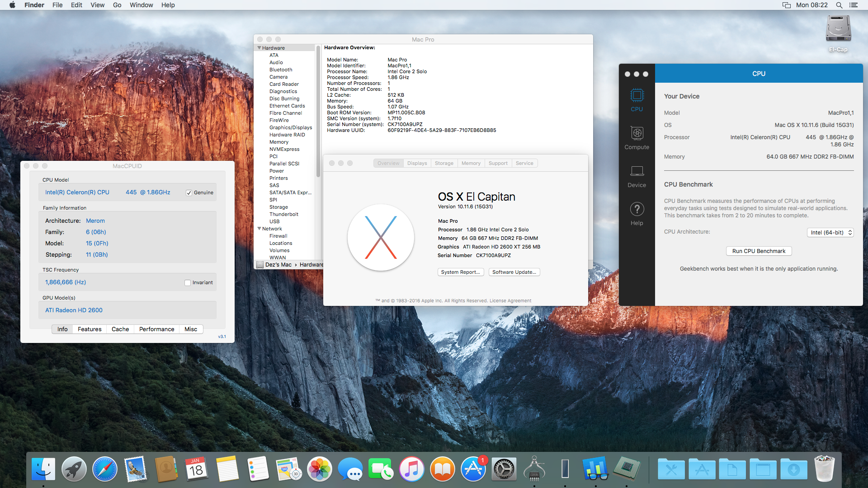Collapse the Hardware tree section
Viewport: 868px width, 488px height.
pos(259,48)
